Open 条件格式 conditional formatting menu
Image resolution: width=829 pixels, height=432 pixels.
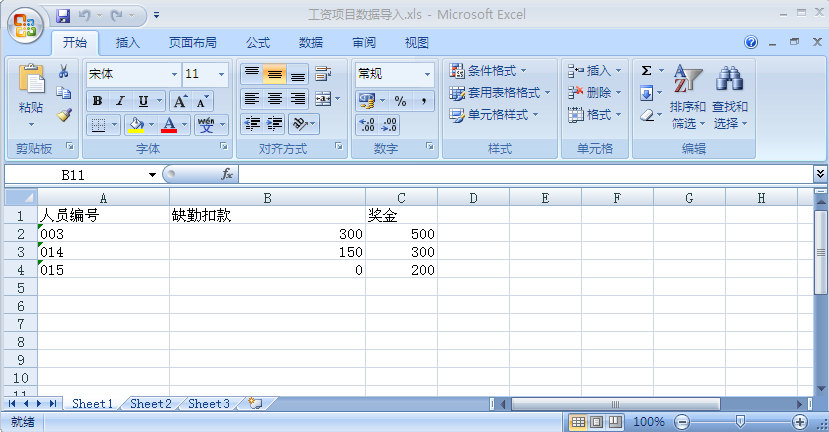488,70
